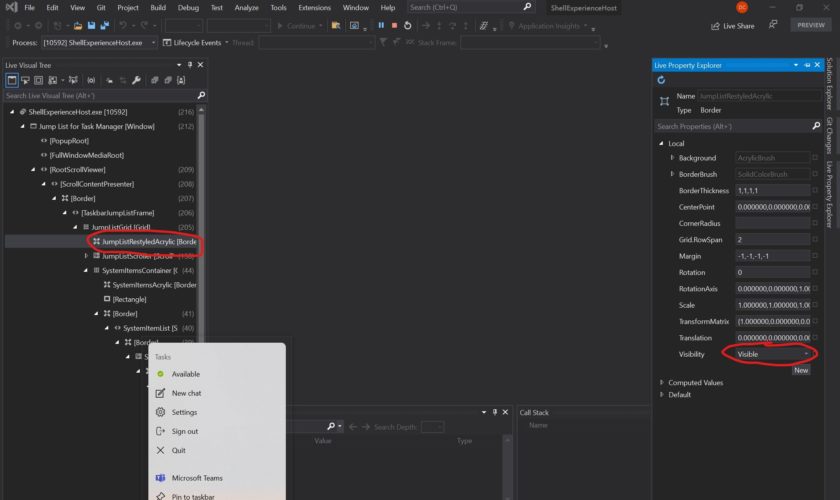Open the Debug menu
The width and height of the screenshot is (840, 500).
(x=188, y=7)
